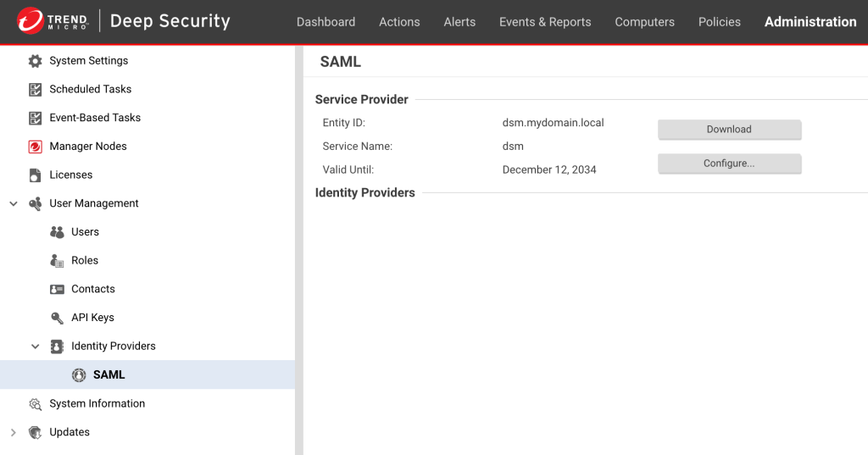Open Manager Nodes page

tap(88, 146)
